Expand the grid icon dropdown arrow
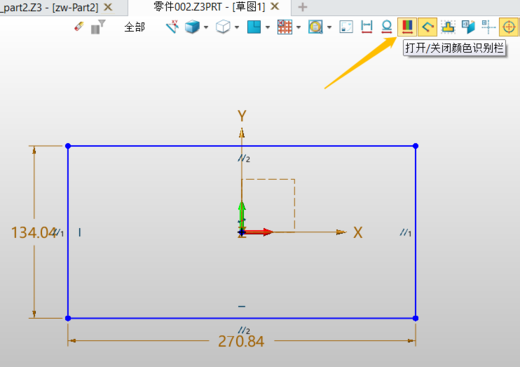This screenshot has height=367, width=520. [299, 27]
